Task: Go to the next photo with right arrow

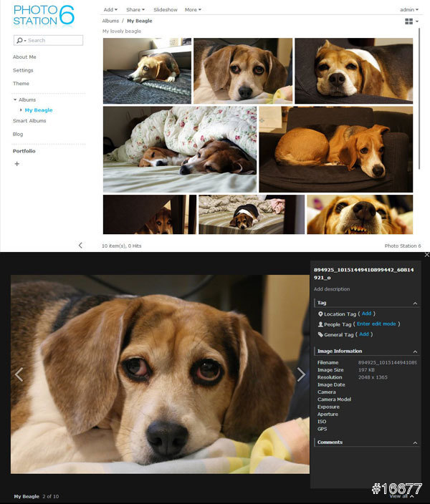Action: (301, 374)
